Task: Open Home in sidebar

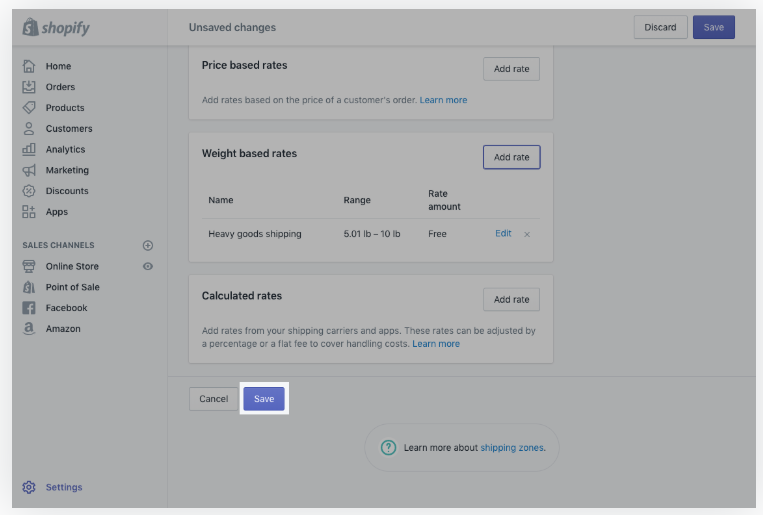Action: coord(58,66)
